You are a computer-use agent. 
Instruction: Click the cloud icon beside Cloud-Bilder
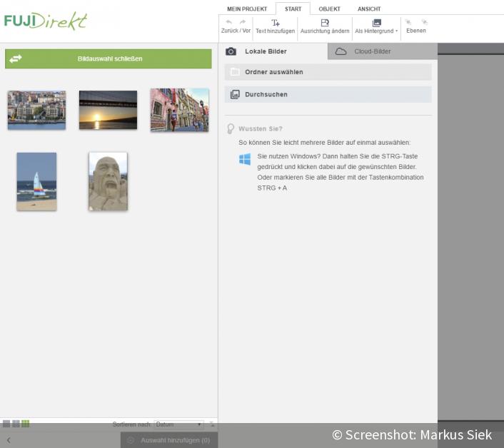click(341, 51)
